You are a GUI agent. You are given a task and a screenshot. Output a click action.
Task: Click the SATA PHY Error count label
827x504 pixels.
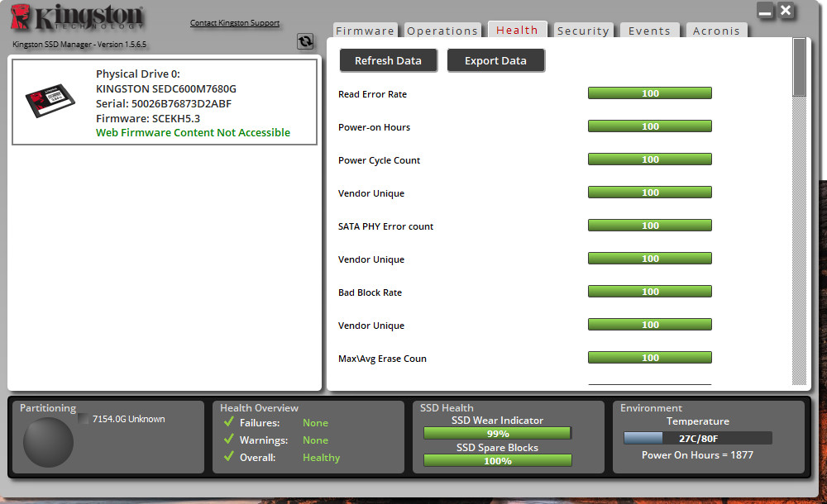(385, 226)
